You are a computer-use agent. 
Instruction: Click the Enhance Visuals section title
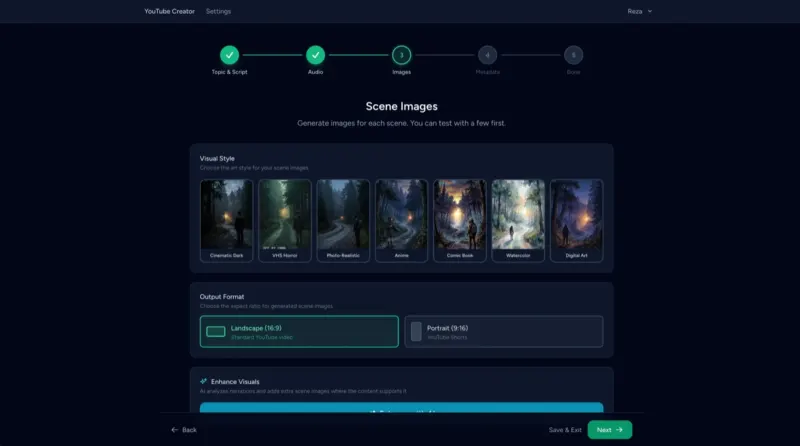(235, 382)
